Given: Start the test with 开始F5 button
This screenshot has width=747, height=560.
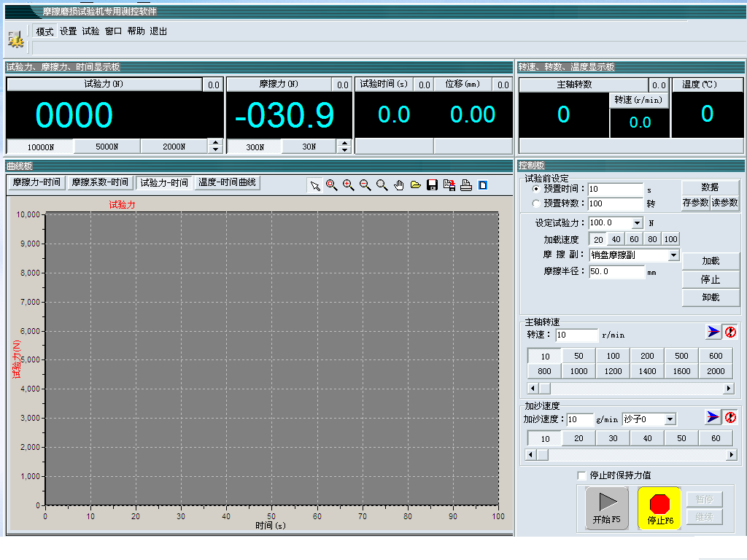Looking at the screenshot, I should (x=606, y=508).
